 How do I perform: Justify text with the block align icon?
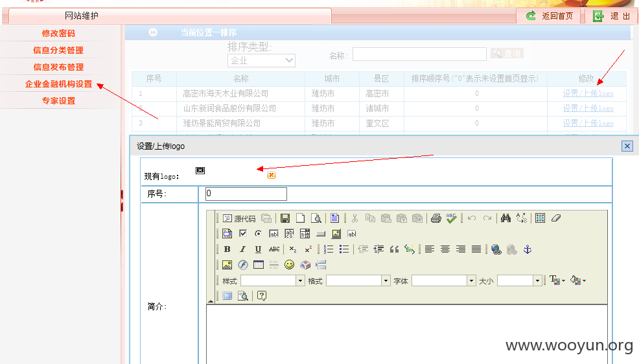(476, 249)
